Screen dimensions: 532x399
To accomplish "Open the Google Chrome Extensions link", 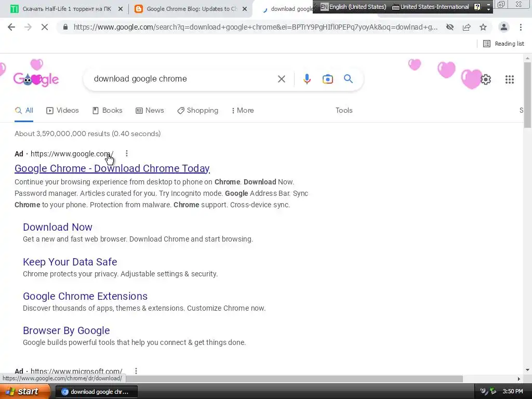I will tap(85, 296).
